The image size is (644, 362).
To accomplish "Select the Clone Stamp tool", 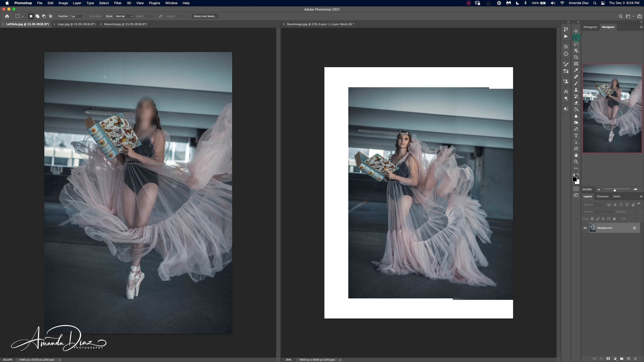I will click(576, 90).
